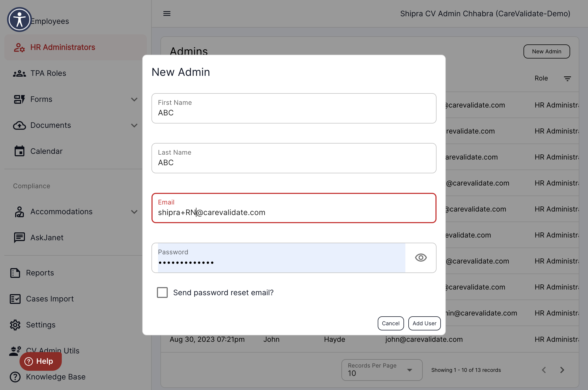Open AskJanet menu item
588x390 pixels.
click(x=76, y=238)
